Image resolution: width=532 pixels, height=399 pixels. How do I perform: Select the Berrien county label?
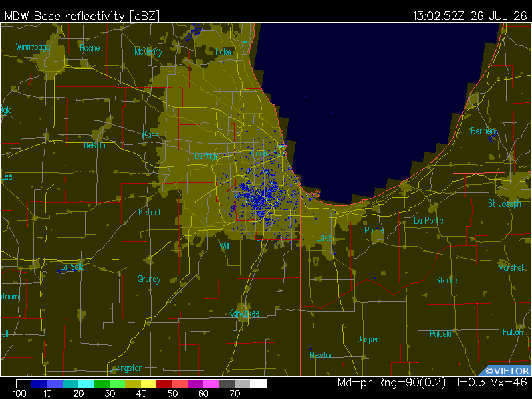[x=483, y=131]
